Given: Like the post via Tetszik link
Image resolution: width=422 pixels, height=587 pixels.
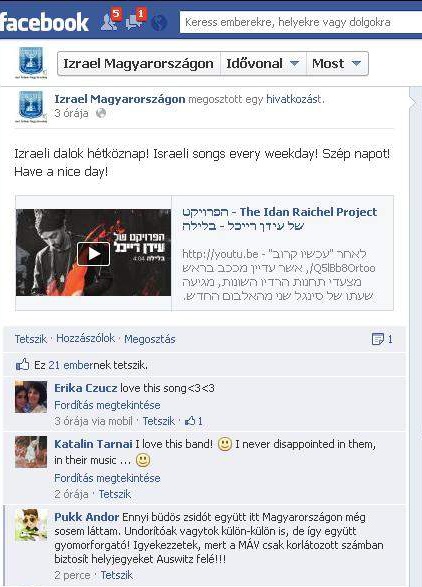Looking at the screenshot, I should 31,339.
